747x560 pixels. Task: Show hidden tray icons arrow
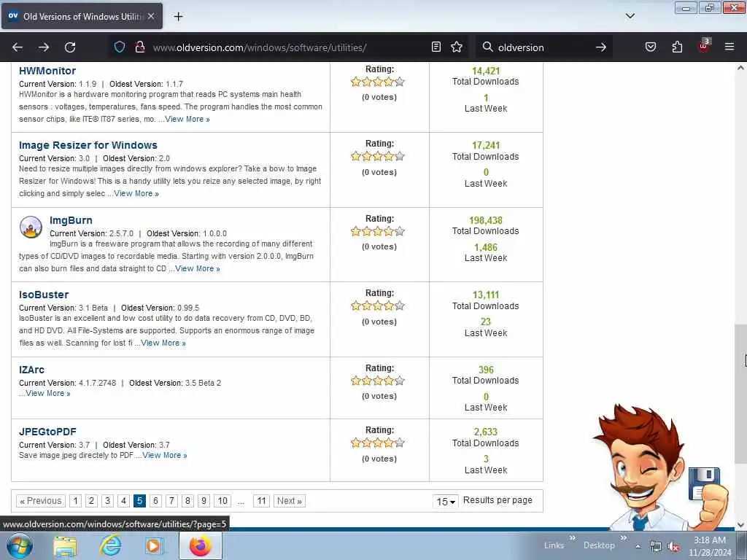(x=638, y=546)
